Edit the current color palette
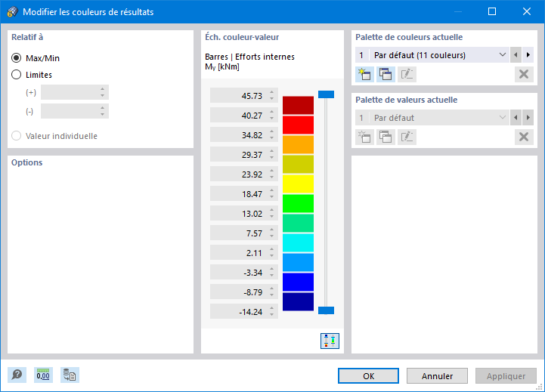The height and width of the screenshot is (392, 545). coord(407,74)
